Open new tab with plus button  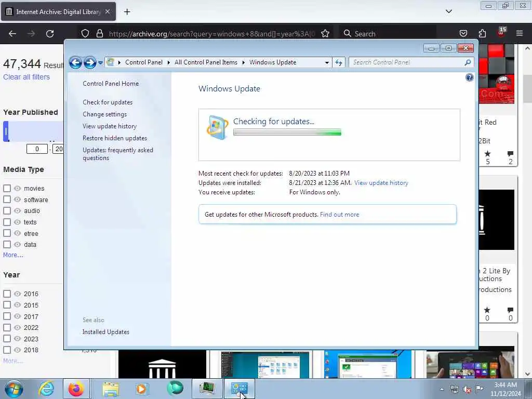pyautogui.click(x=127, y=12)
